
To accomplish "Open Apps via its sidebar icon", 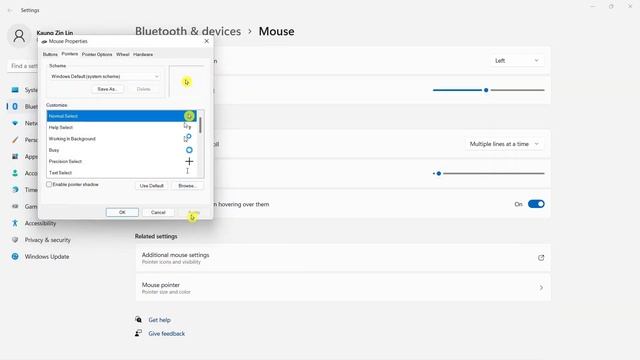I will point(15,157).
